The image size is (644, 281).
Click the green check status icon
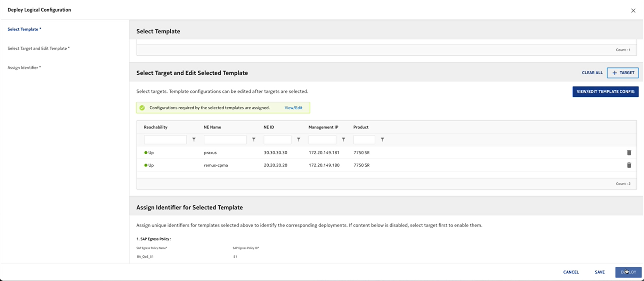click(x=142, y=108)
